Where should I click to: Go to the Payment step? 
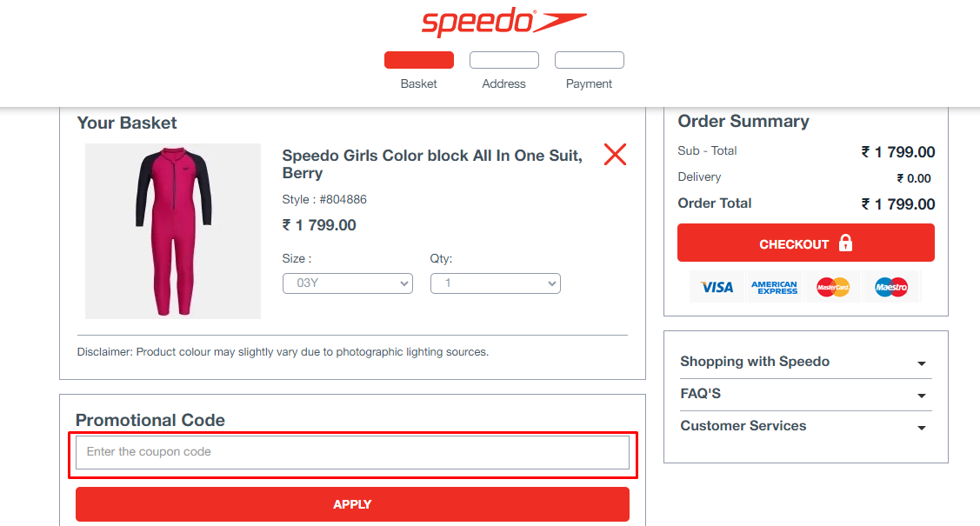click(589, 61)
